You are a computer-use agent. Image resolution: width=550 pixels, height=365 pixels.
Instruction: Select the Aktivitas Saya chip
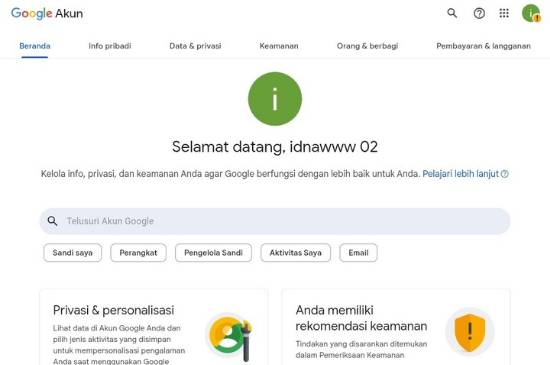pos(295,253)
